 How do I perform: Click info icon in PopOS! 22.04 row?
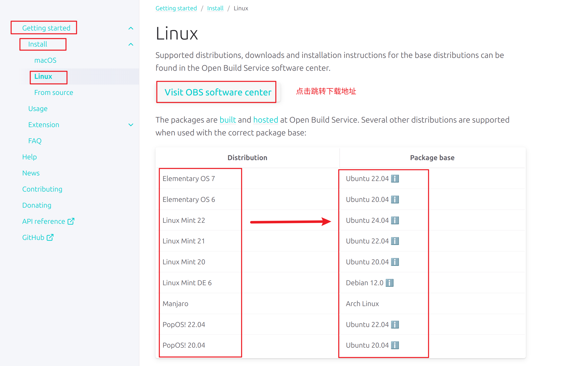point(395,325)
